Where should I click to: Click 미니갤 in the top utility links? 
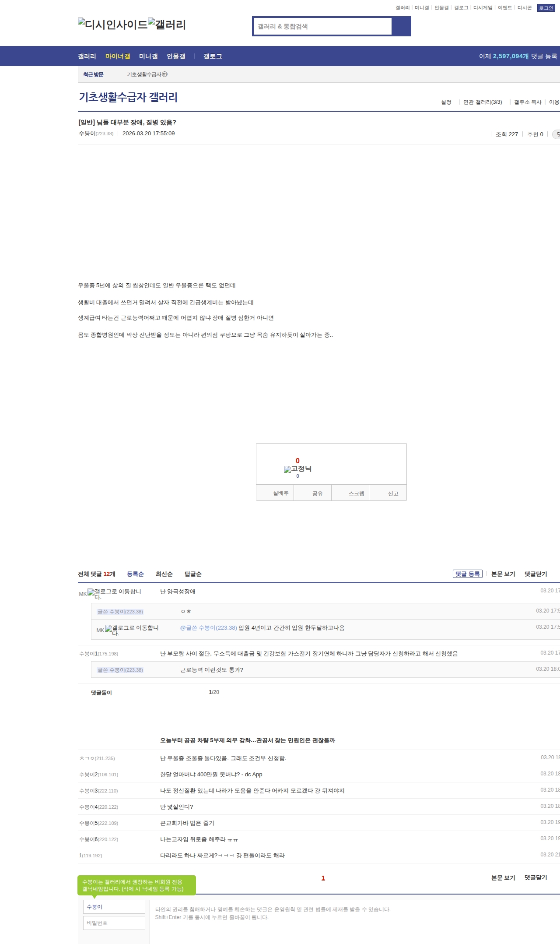pyautogui.click(x=422, y=8)
